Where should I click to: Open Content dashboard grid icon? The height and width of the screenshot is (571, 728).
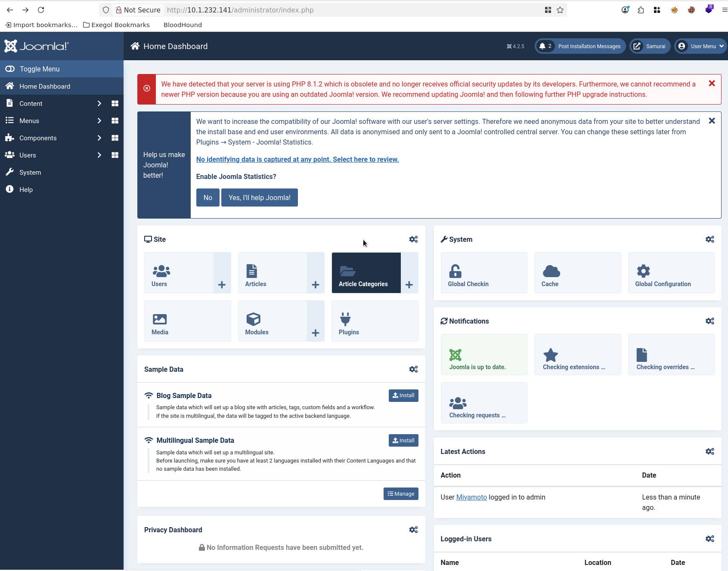pos(115,103)
